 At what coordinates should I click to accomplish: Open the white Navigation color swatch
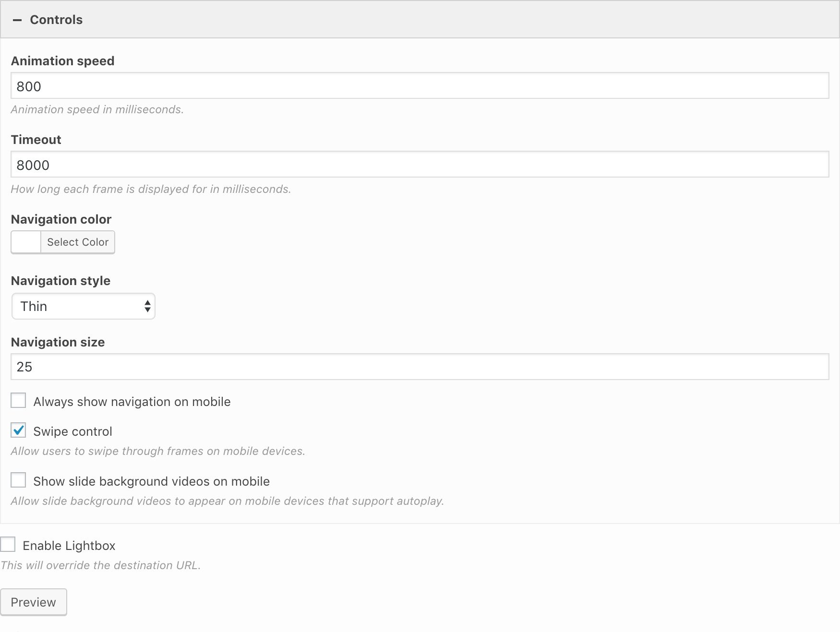pos(26,242)
